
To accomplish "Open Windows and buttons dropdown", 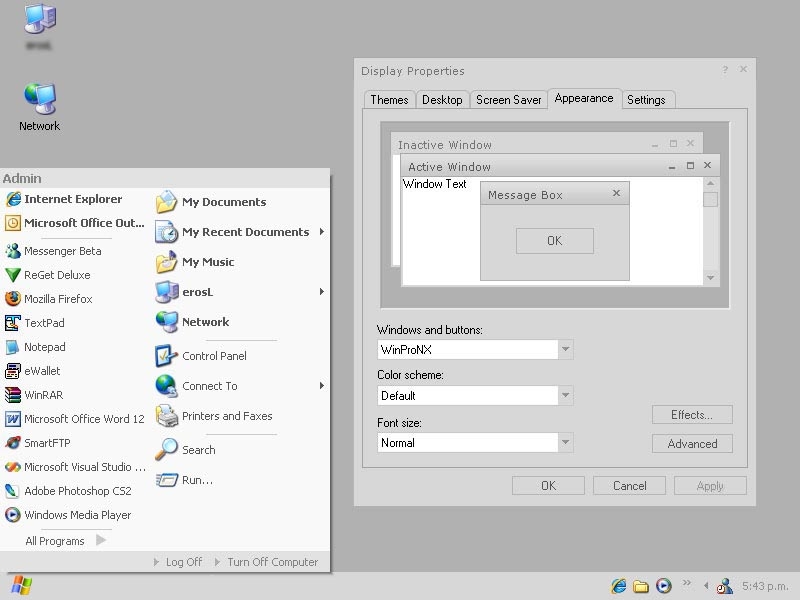I will (x=565, y=349).
